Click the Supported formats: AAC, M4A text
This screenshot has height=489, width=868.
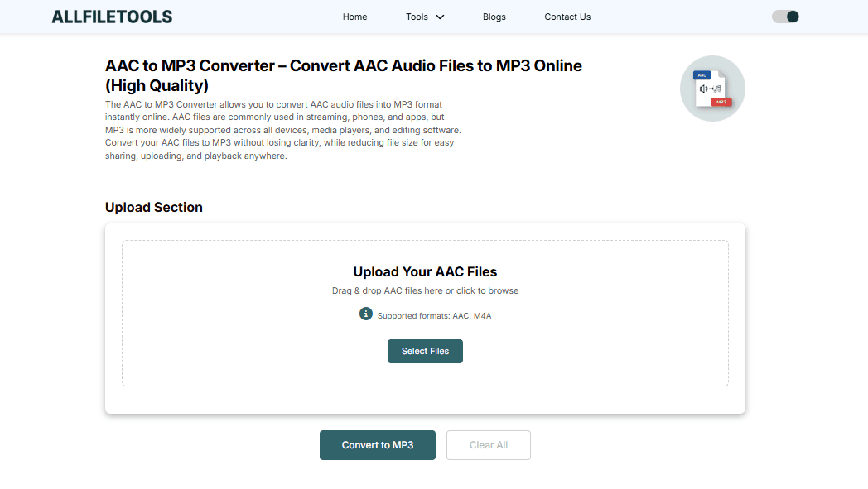pyautogui.click(x=434, y=315)
